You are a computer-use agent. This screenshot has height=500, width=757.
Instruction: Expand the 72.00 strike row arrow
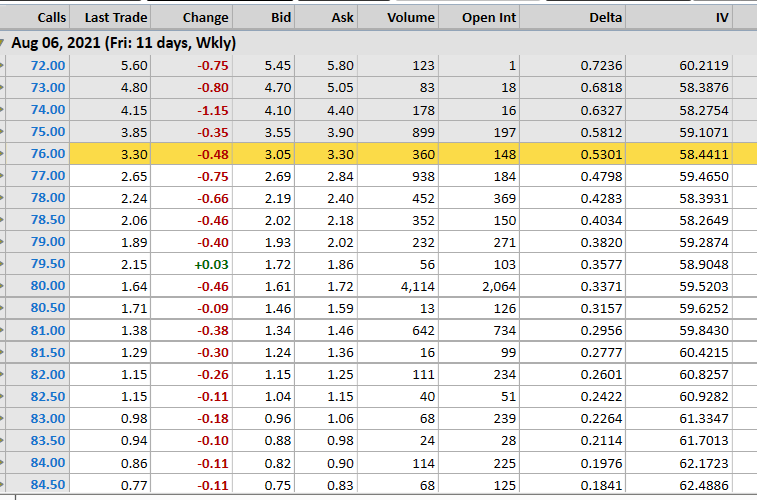2,66
